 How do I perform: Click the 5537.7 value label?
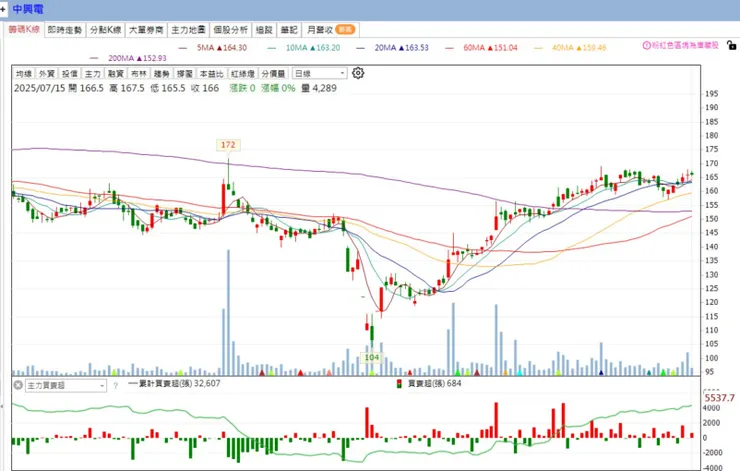click(720, 398)
